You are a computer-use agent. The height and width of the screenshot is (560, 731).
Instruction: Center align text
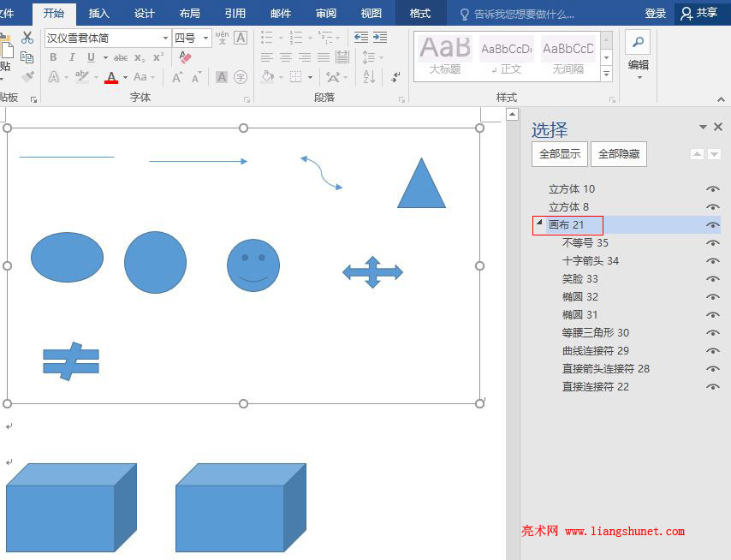point(286,57)
